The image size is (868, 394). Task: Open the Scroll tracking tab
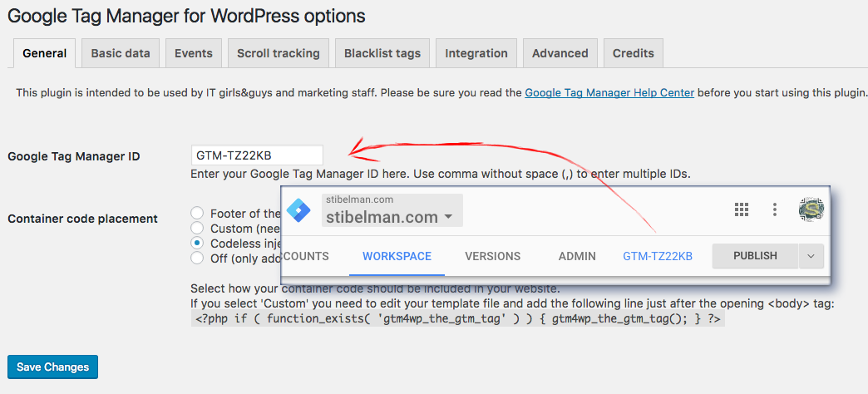pyautogui.click(x=279, y=53)
